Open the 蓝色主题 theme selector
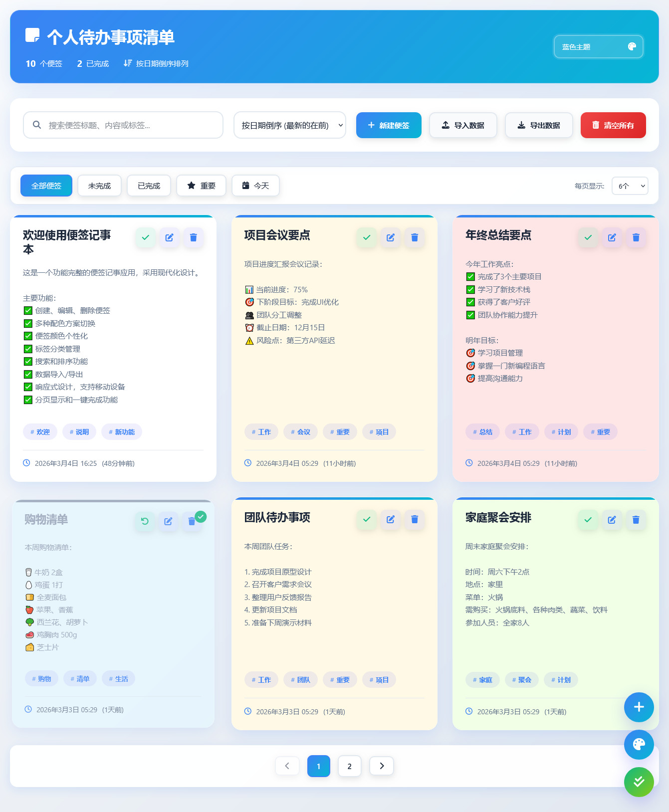669x812 pixels. (598, 47)
